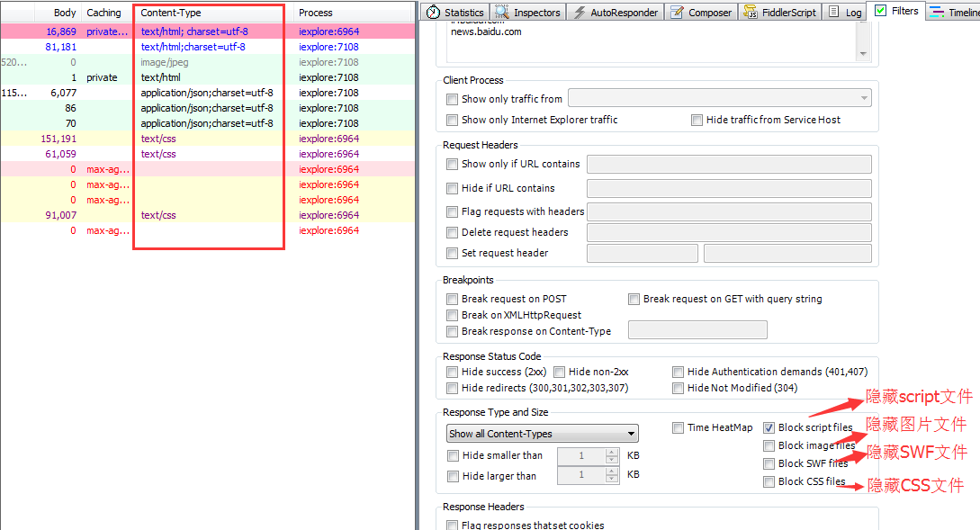This screenshot has width=980, height=530.
Task: Open the Show all Content-Types dropdown
Action: 543,434
